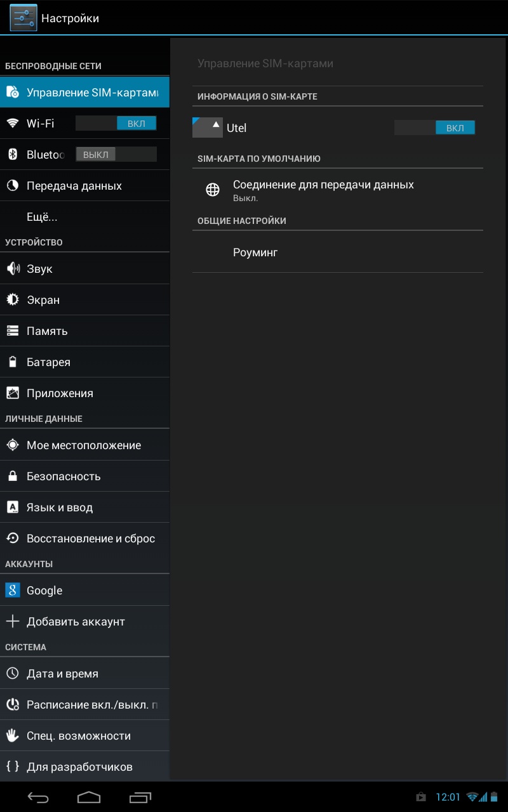The height and width of the screenshot is (812, 508).
Task: Tap the Экран brightness icon
Action: pos(13,299)
